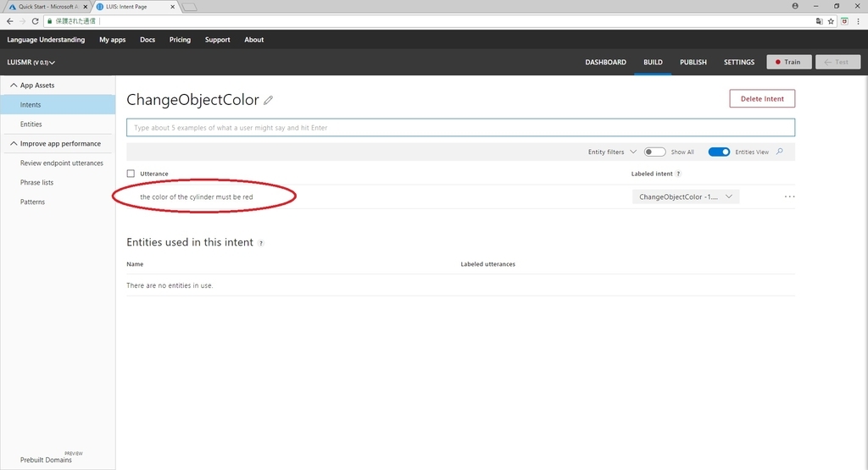Collapse the App Assets section
This screenshot has width=868, height=470.
click(x=14, y=86)
